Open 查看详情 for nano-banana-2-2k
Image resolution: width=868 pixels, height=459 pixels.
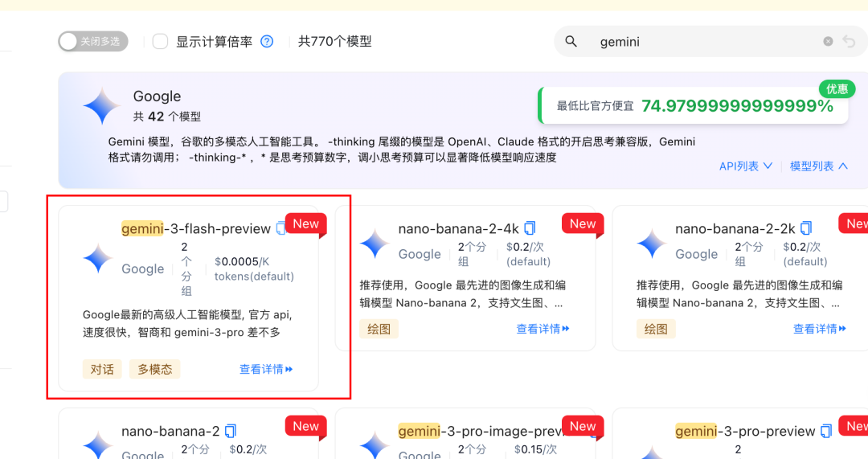click(x=819, y=329)
